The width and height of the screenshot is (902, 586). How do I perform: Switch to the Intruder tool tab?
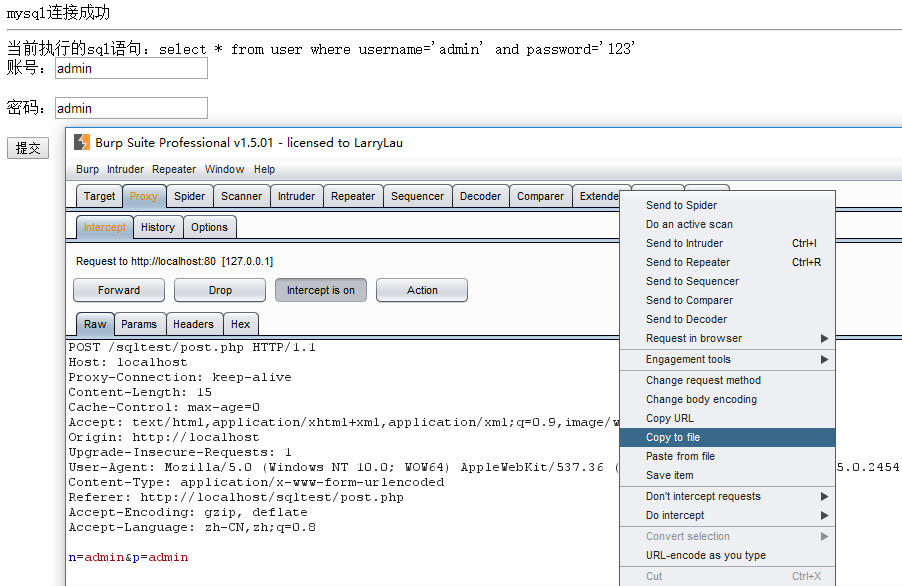pyautogui.click(x=296, y=196)
